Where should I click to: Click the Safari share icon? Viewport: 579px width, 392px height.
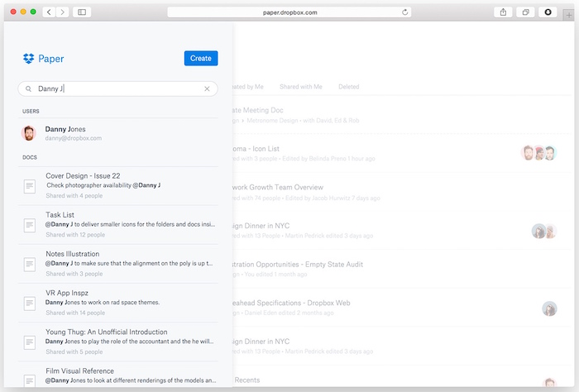[503, 12]
